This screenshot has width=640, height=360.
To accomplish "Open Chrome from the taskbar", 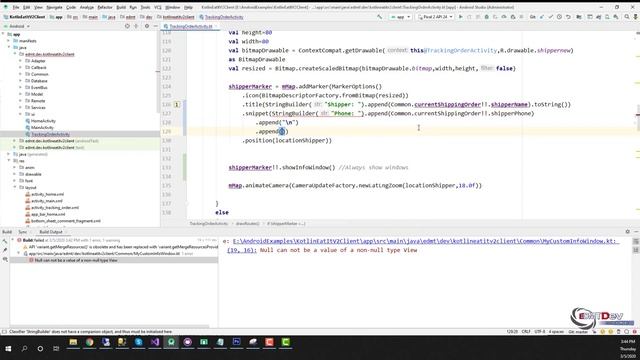I will coord(89,342).
